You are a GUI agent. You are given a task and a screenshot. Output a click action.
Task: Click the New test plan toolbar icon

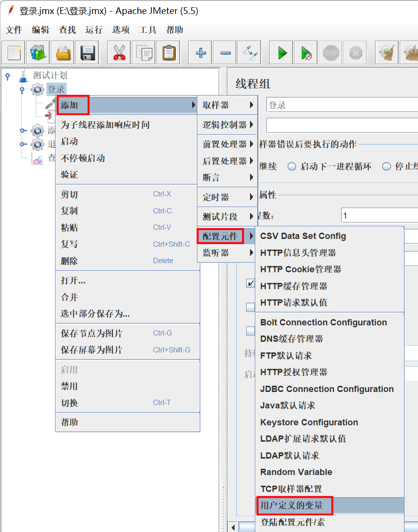click(14, 53)
